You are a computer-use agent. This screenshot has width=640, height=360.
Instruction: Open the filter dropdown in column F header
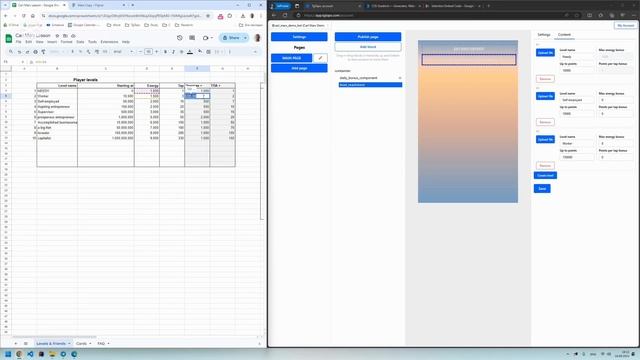tap(201, 85)
